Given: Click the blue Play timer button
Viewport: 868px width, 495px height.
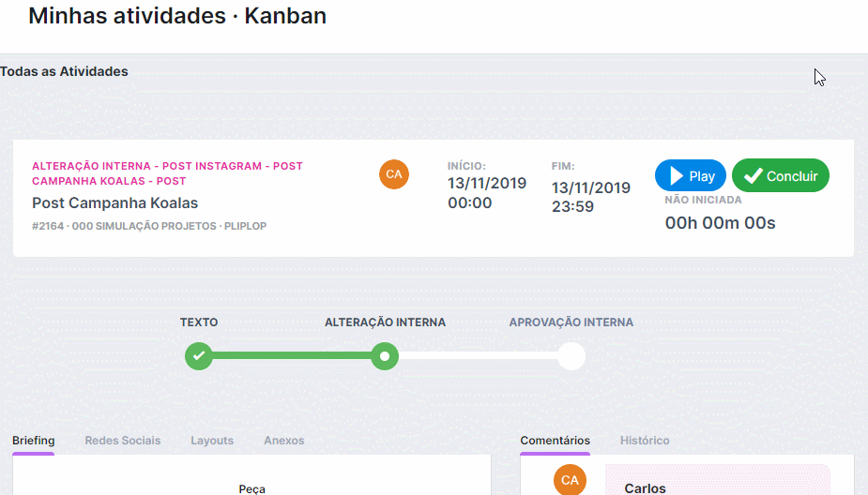Looking at the screenshot, I should pos(691,176).
